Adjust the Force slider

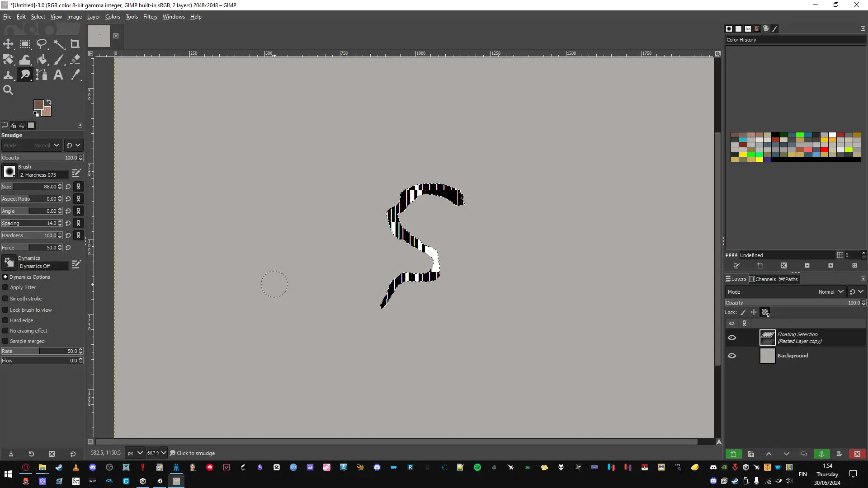click(x=32, y=248)
